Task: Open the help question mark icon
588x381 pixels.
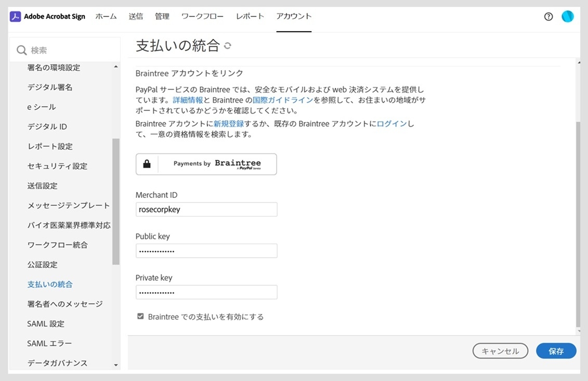Action: 548,16
